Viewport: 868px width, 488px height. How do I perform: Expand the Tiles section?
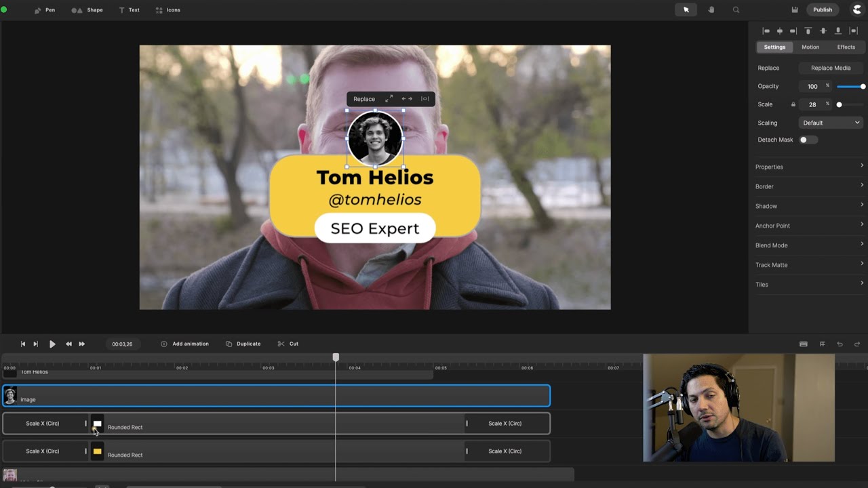pyautogui.click(x=808, y=285)
